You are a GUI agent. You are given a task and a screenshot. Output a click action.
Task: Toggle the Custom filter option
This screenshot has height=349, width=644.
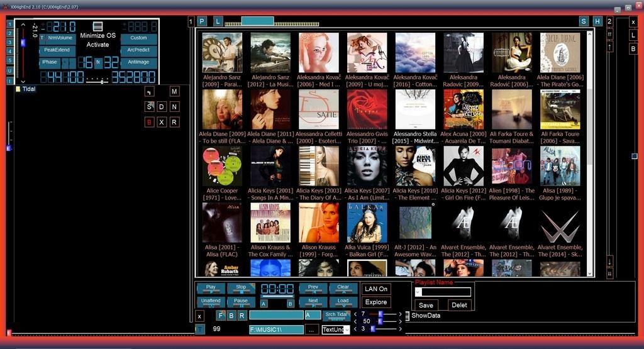point(139,38)
